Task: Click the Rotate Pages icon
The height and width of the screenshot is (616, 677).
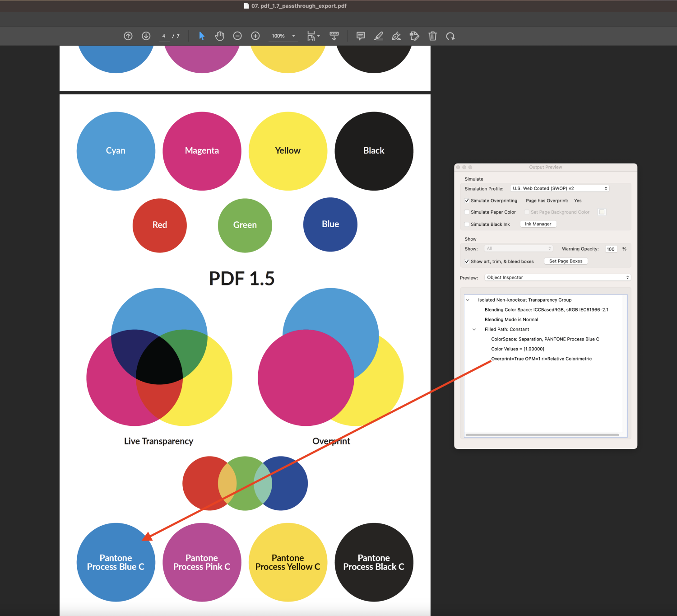Action: [450, 36]
